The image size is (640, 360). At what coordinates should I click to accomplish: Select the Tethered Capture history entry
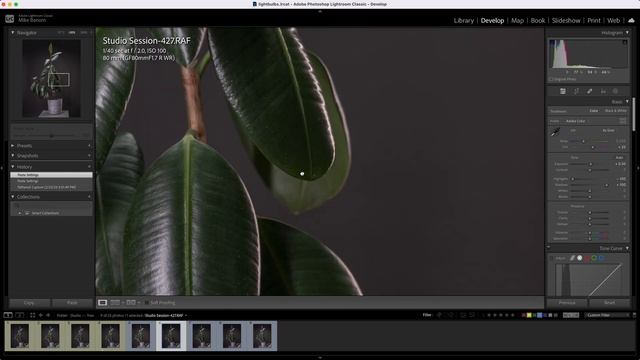(x=51, y=187)
